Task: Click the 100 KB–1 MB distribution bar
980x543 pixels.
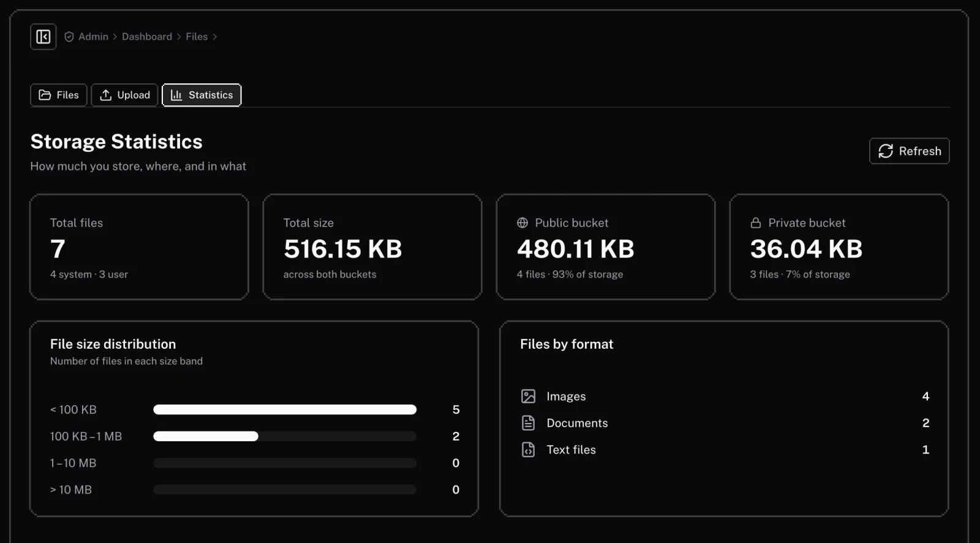Action: click(x=285, y=436)
